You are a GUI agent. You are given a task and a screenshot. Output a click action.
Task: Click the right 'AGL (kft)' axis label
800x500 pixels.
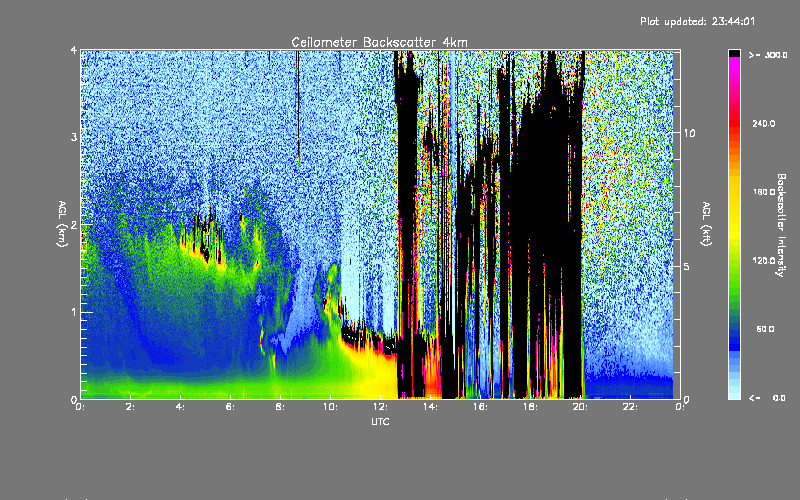pyautogui.click(x=707, y=224)
